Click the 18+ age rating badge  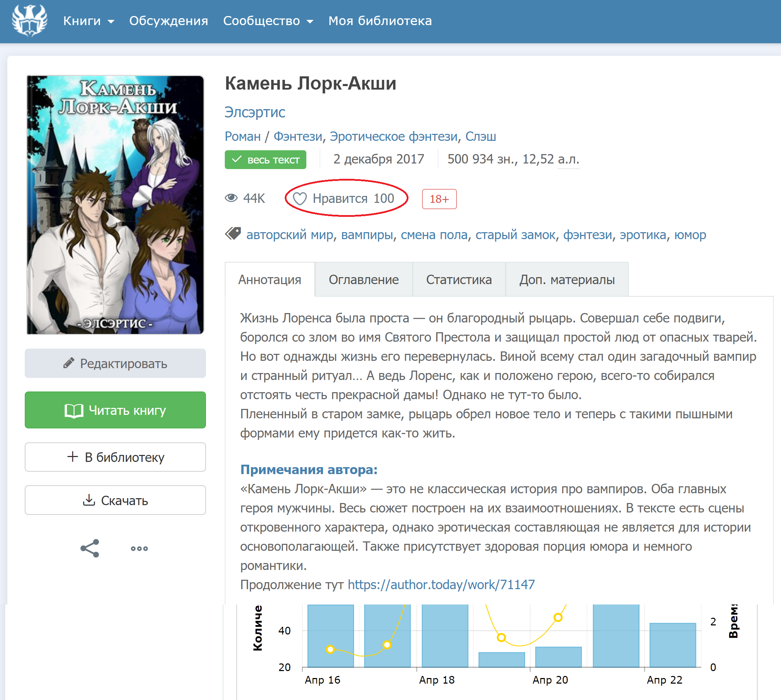439,199
